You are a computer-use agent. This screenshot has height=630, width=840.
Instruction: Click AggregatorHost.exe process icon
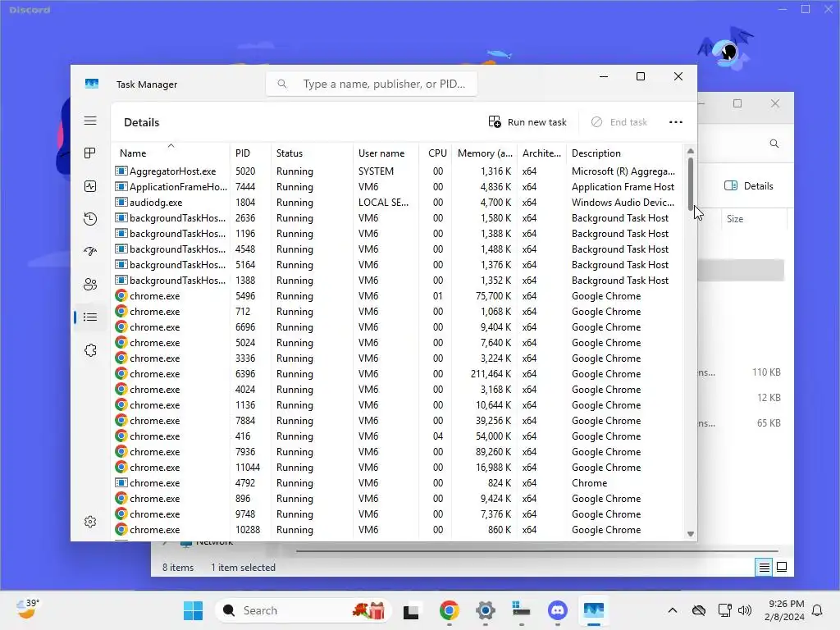[x=121, y=171]
